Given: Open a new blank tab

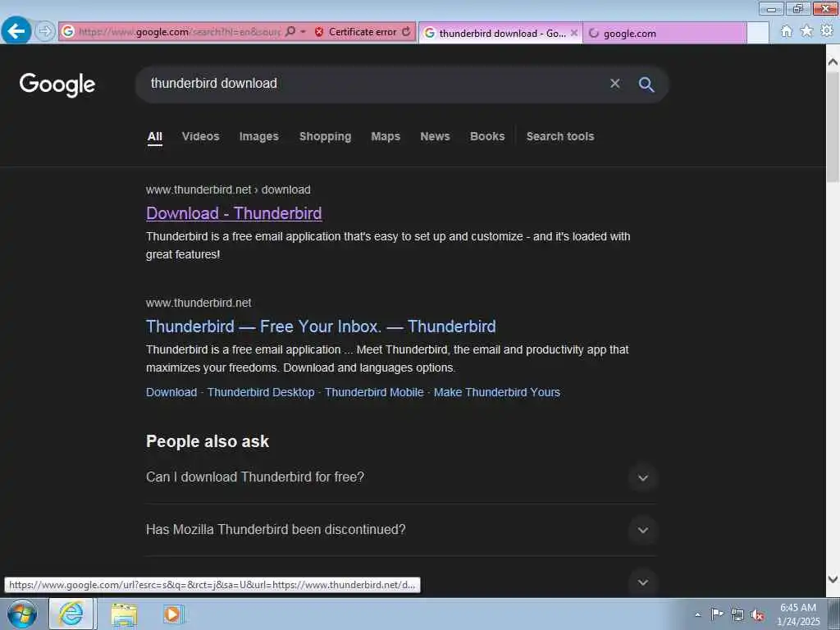Looking at the screenshot, I should click(x=757, y=33).
